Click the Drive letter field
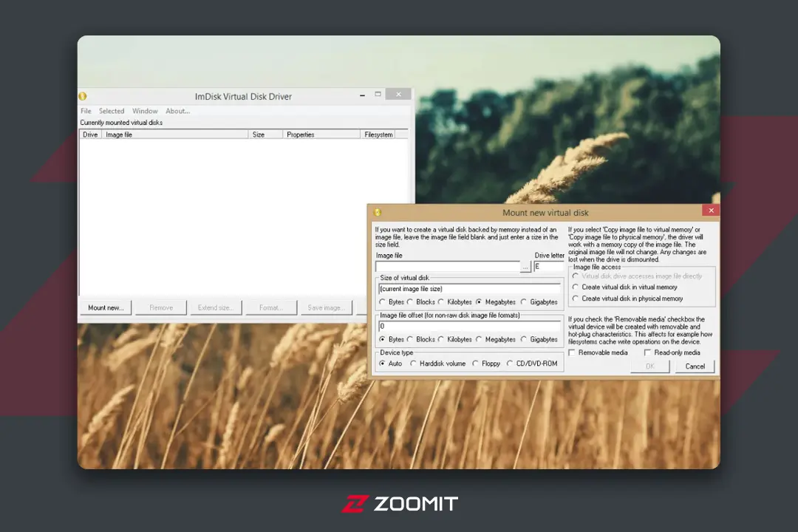 (x=548, y=267)
